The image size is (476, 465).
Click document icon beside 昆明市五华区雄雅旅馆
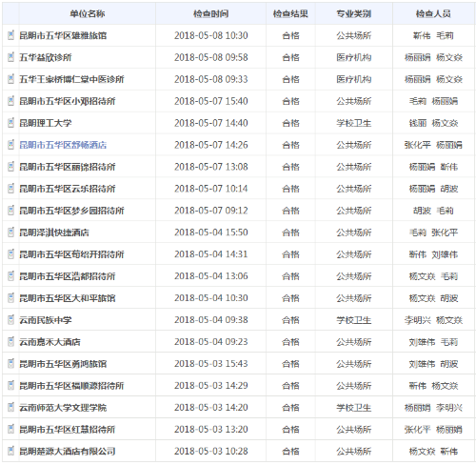(11, 35)
